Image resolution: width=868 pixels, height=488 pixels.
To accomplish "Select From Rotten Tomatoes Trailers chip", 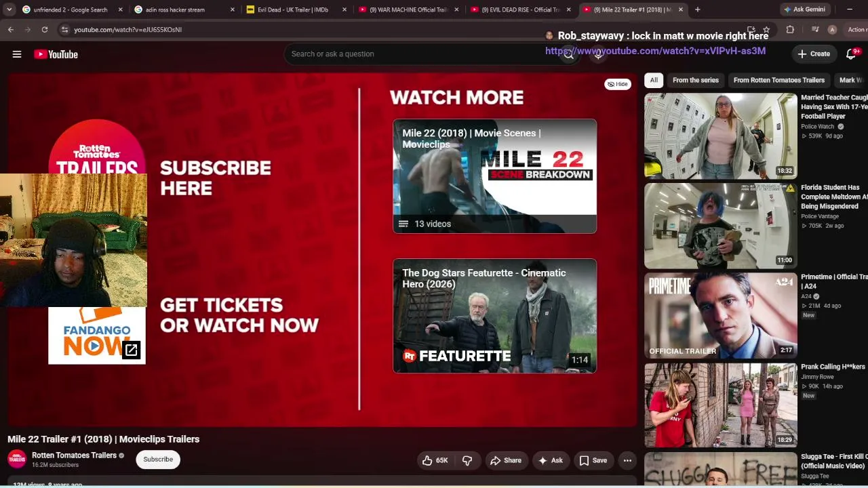I will [779, 80].
